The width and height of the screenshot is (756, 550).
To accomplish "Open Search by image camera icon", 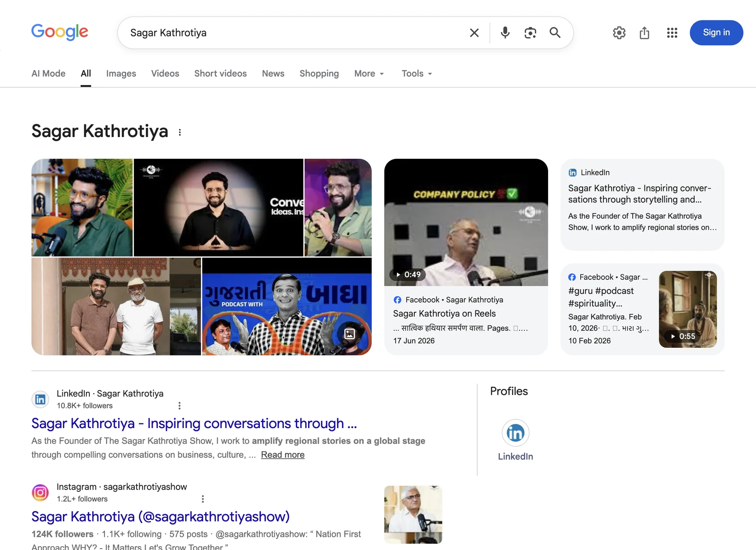I will (x=530, y=33).
